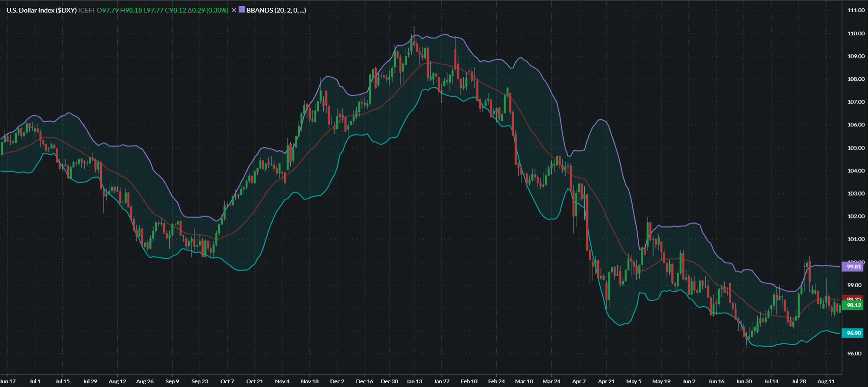Viewport: 868px width, 387px height.
Task: Click the 111.00 label on the price axis
Action: pyautogui.click(x=856, y=10)
